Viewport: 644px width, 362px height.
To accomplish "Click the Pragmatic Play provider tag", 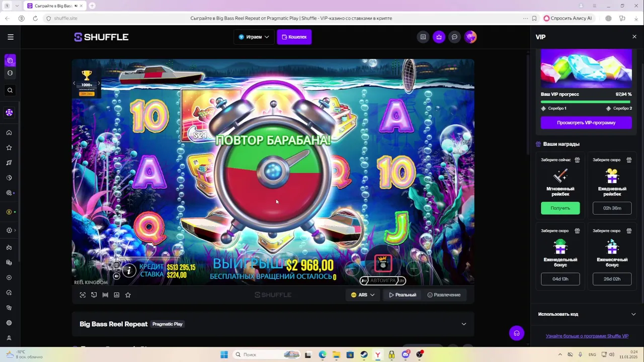I will pyautogui.click(x=168, y=324).
